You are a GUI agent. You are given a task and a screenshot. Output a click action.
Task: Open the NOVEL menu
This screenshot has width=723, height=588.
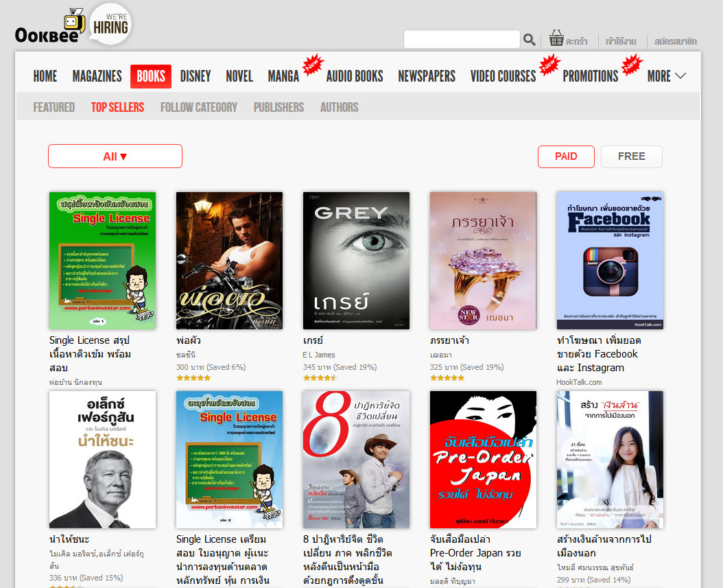coord(239,76)
